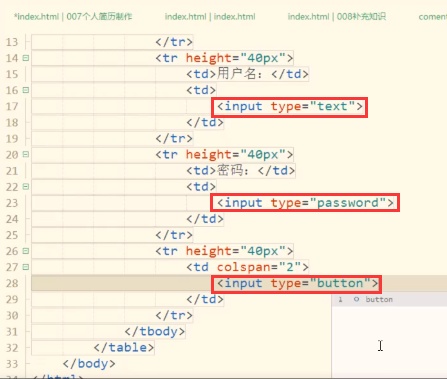Collapse the fold marker on line 14

pos(26,58)
